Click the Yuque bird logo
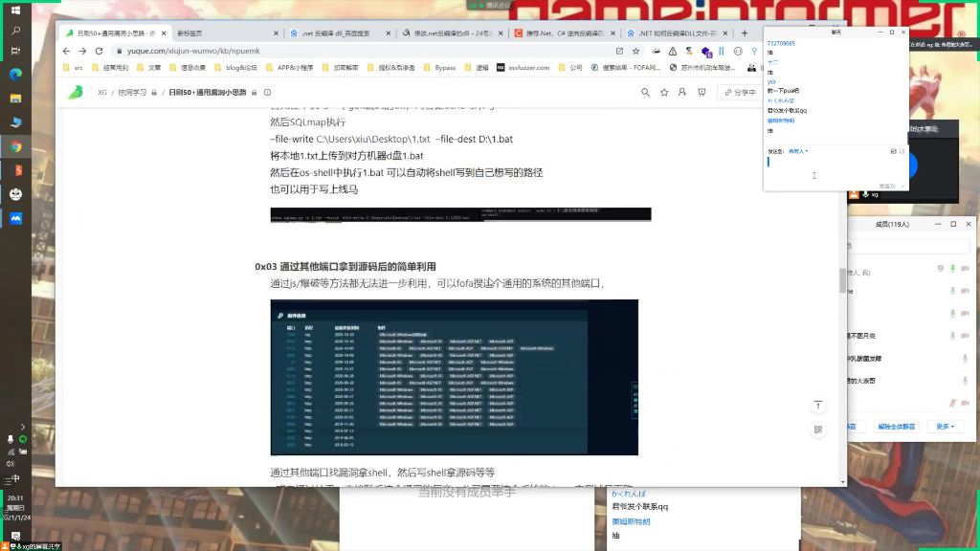Screen dimensions: 980x551 tap(76, 93)
